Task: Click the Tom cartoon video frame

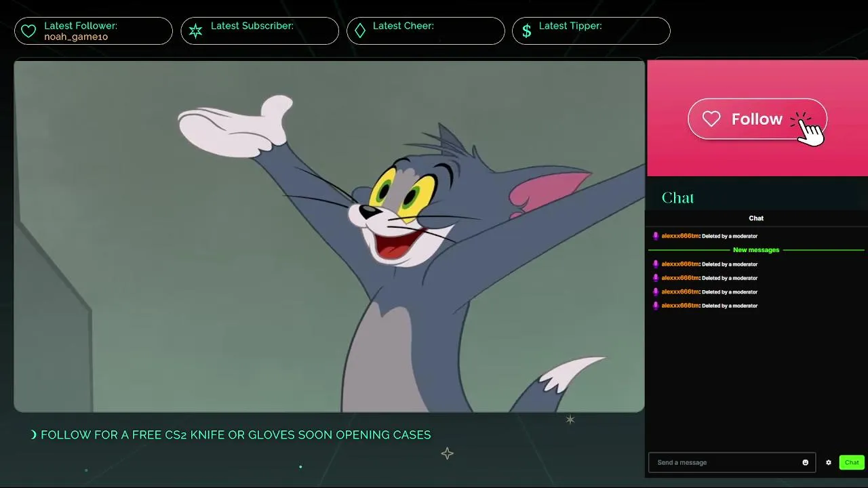Action: [329, 237]
